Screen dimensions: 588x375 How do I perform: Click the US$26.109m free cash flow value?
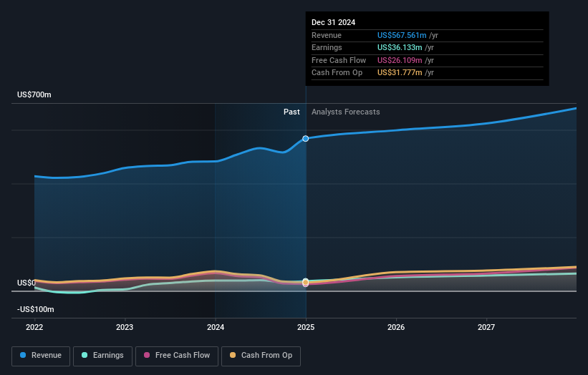point(400,60)
